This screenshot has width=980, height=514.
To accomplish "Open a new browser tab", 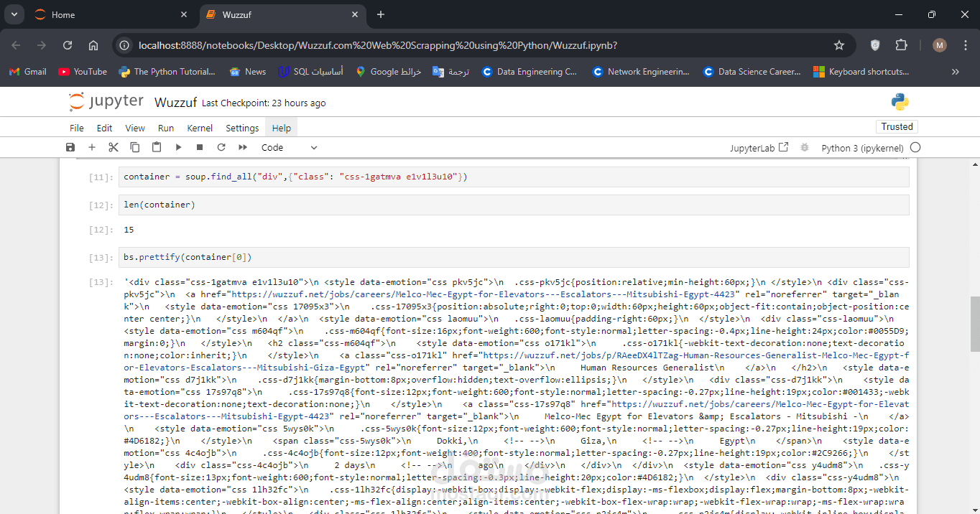I will [381, 14].
